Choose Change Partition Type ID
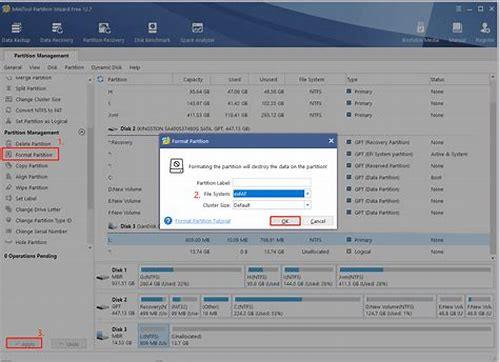 pyautogui.click(x=39, y=220)
